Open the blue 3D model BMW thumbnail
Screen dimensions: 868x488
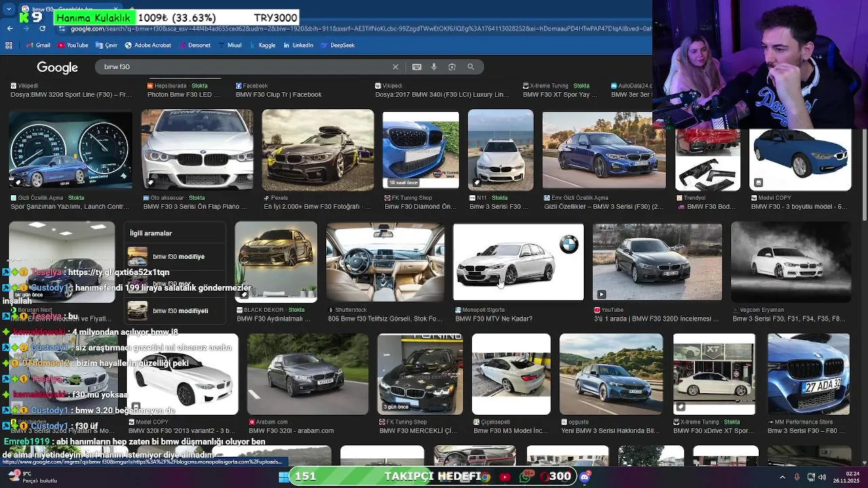pyautogui.click(x=800, y=160)
